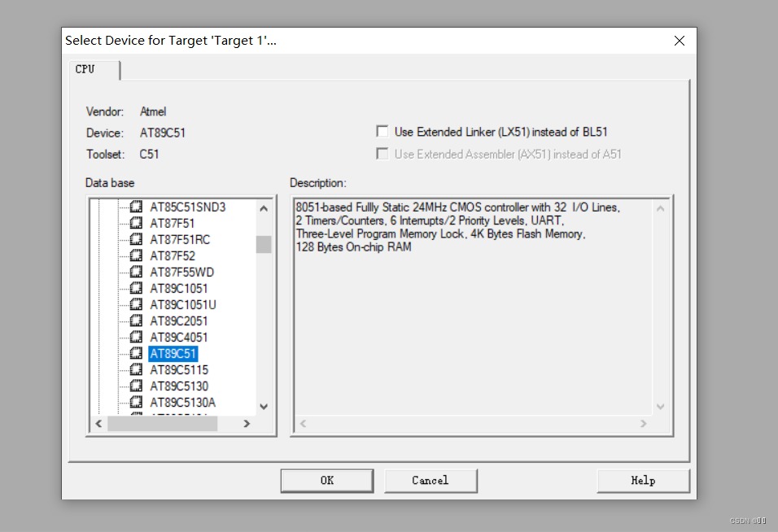Click the Device value 'AT89C51'
The height and width of the screenshot is (532, 778).
click(162, 133)
